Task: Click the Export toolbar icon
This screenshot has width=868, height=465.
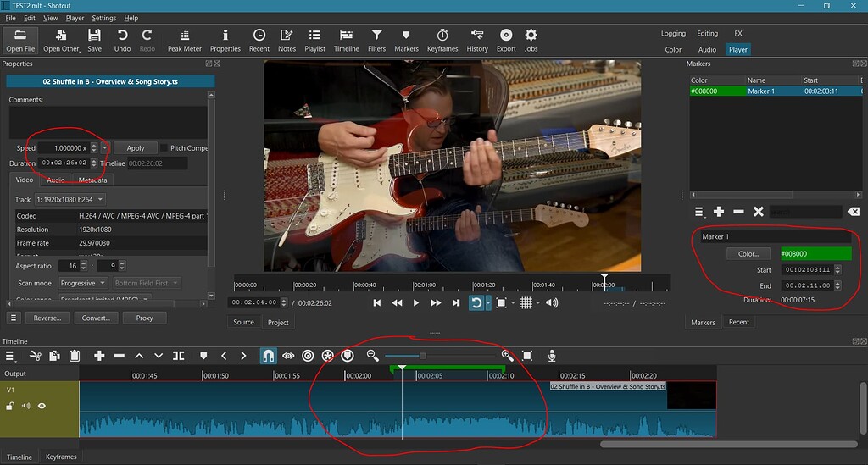Action: tap(506, 40)
